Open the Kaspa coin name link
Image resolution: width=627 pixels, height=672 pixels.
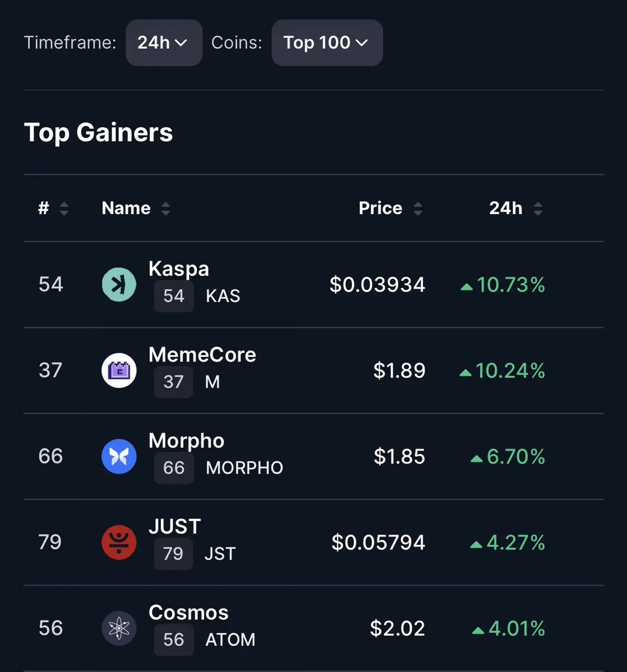point(178,268)
